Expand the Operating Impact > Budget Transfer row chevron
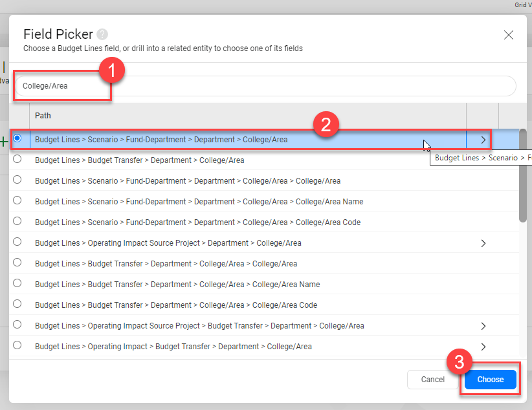The width and height of the screenshot is (532, 410). (483, 346)
